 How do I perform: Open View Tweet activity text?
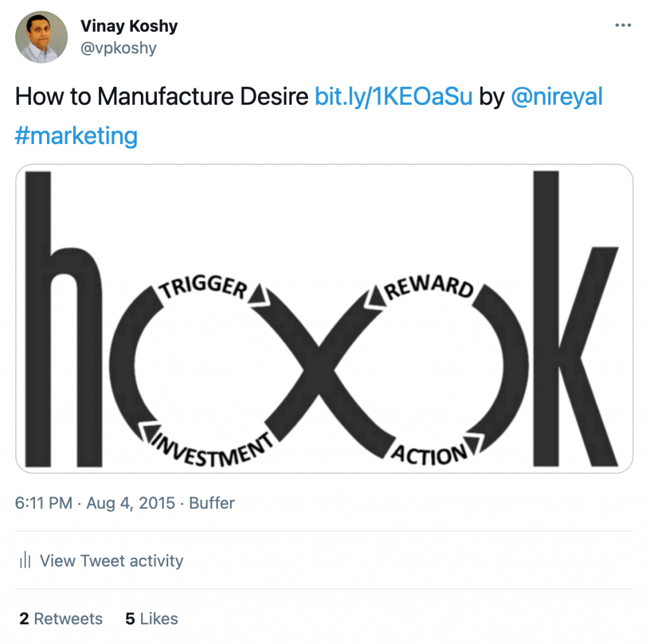point(111,560)
